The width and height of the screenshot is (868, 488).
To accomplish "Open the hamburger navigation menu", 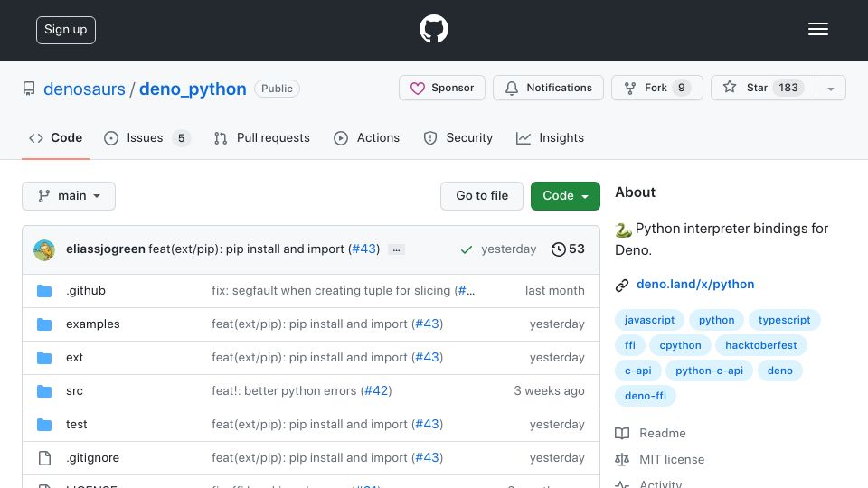I will click(817, 29).
